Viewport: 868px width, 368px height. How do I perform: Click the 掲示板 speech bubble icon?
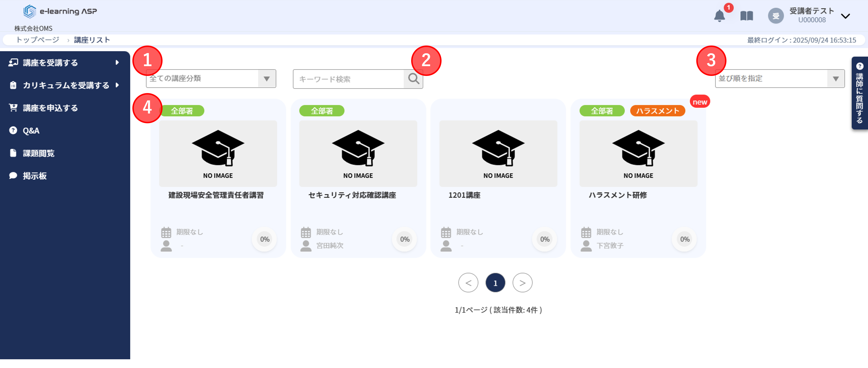13,176
